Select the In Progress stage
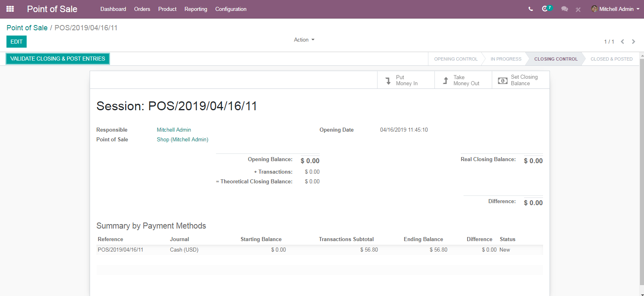 click(x=506, y=59)
